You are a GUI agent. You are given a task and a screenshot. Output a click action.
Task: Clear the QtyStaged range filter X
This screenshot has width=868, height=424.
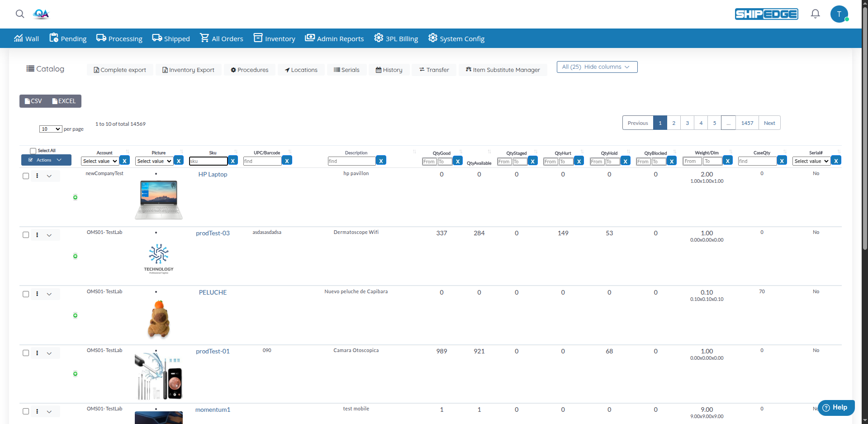click(533, 161)
